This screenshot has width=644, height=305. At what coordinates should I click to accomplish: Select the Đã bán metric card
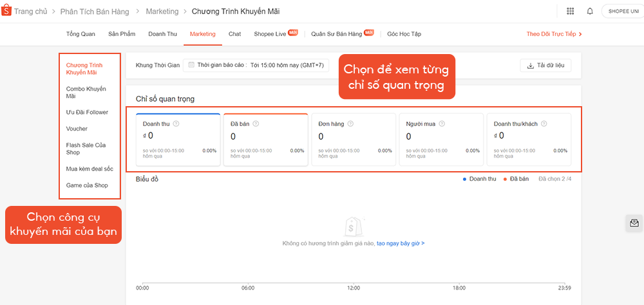point(266,140)
